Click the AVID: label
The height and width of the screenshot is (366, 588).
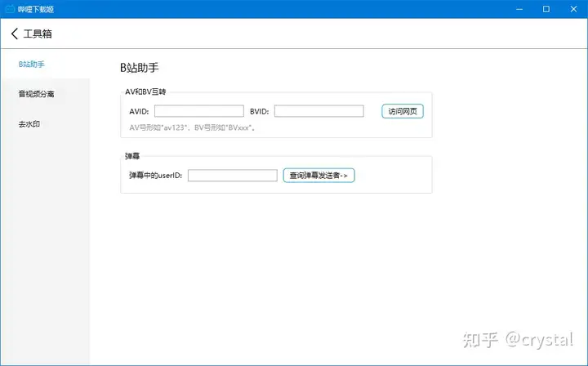coord(139,111)
